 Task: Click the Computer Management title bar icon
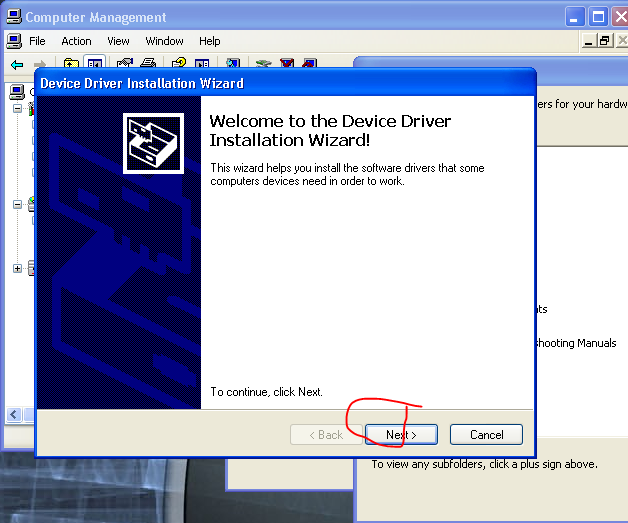pos(14,16)
